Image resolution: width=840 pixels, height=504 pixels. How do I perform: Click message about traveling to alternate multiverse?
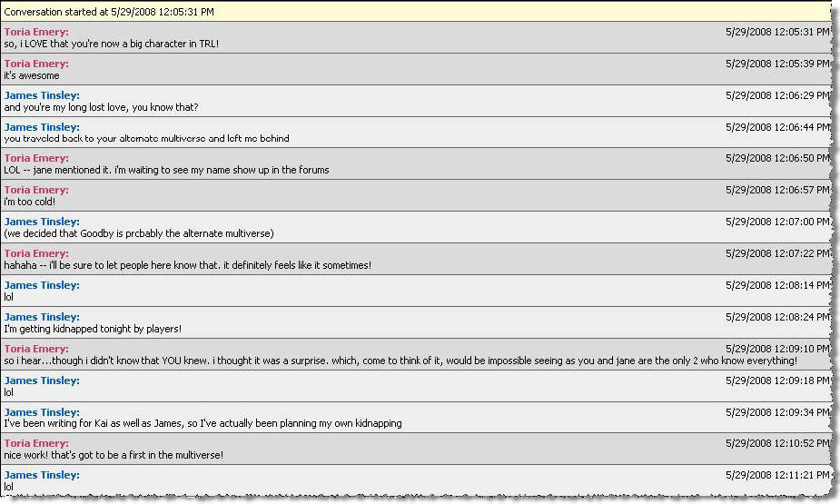[x=146, y=139]
